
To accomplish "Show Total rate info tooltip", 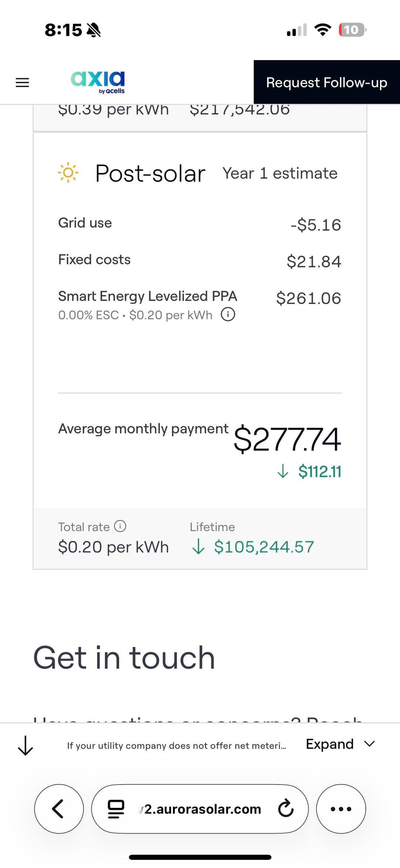I will pos(120,526).
